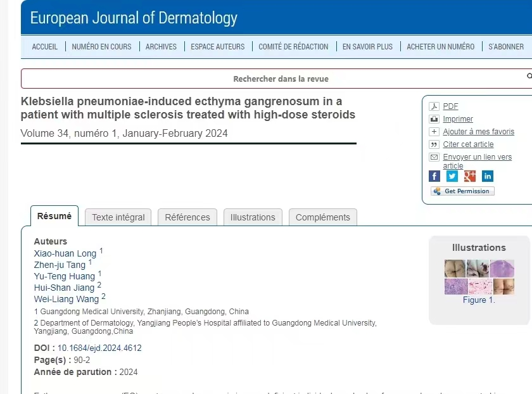Open ARCHIVES in navigation bar
This screenshot has width=532, height=394.
[161, 47]
